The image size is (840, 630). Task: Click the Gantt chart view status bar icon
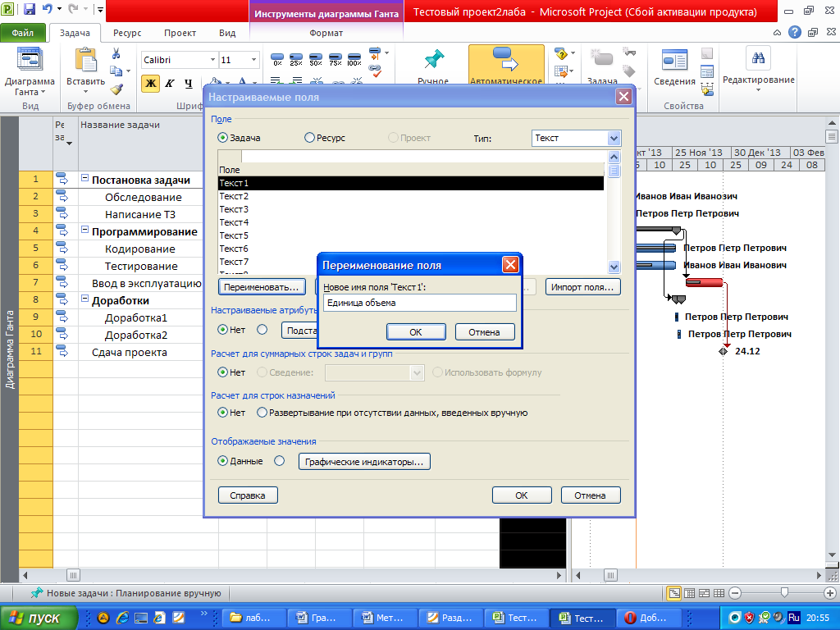tap(674, 593)
